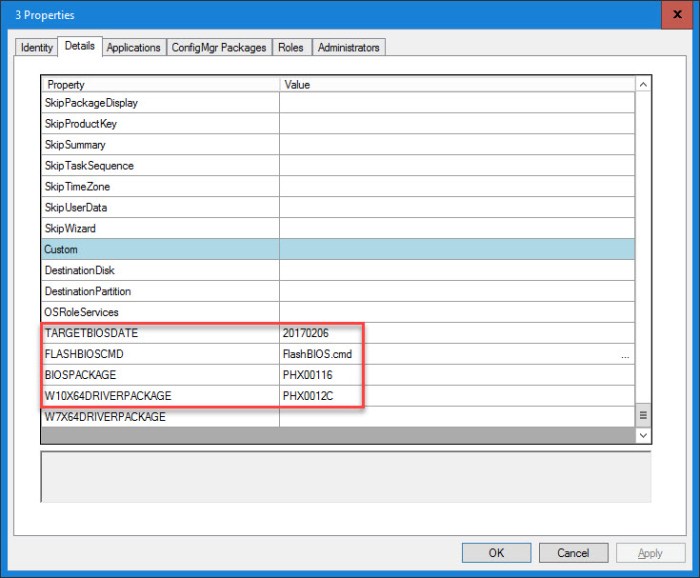Click the Property column header
This screenshot has height=578, width=700.
pyautogui.click(x=160, y=85)
